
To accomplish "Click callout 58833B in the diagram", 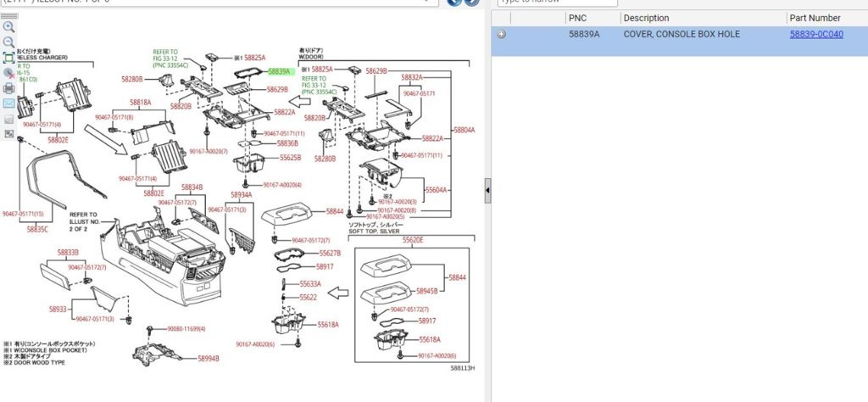I will click(68, 253).
